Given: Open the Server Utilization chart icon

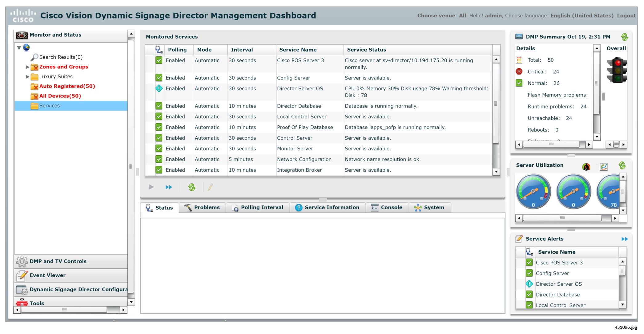Looking at the screenshot, I should pyautogui.click(x=604, y=167).
